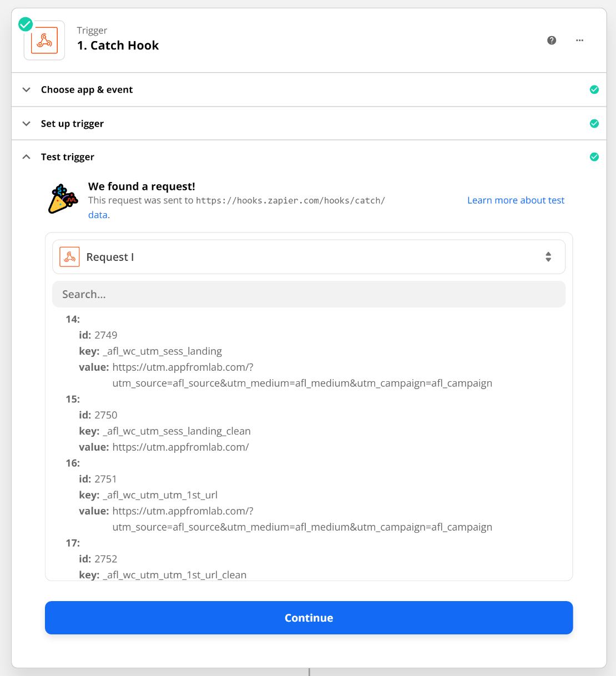Click the data hyperlink
Viewport: 616px width, 676px height.
click(x=98, y=215)
